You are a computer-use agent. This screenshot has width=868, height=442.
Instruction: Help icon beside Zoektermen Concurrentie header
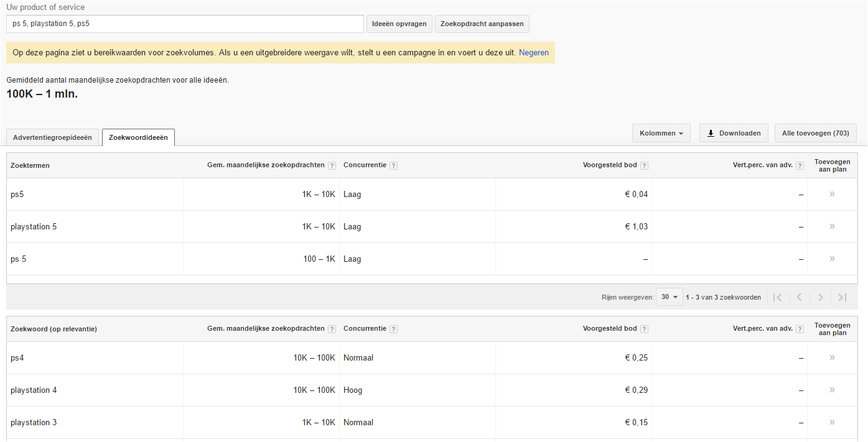click(x=394, y=165)
